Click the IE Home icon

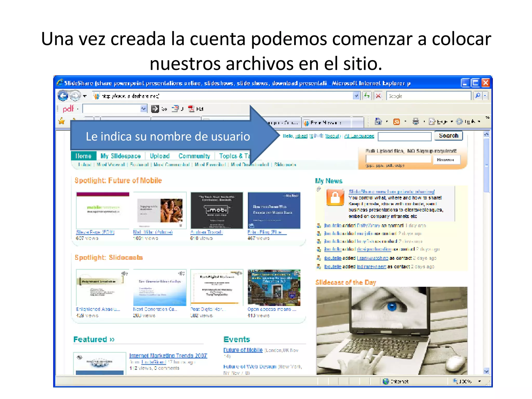[x=378, y=121]
